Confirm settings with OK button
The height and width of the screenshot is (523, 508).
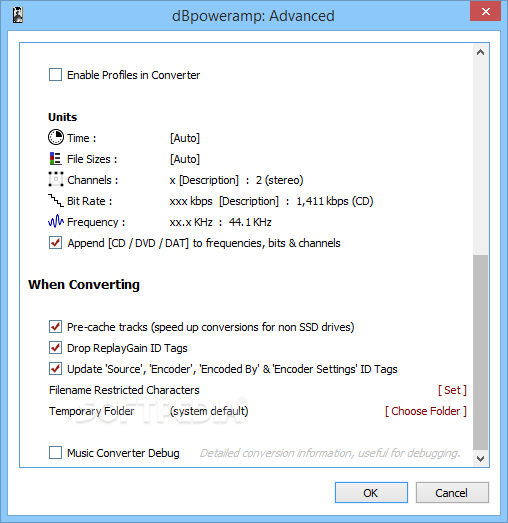(x=371, y=492)
